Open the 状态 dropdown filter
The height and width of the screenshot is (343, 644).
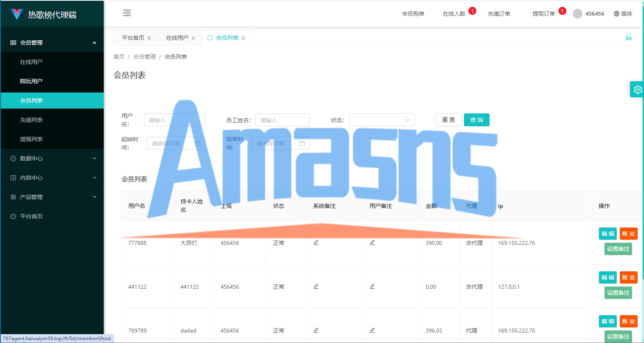pyautogui.click(x=382, y=120)
